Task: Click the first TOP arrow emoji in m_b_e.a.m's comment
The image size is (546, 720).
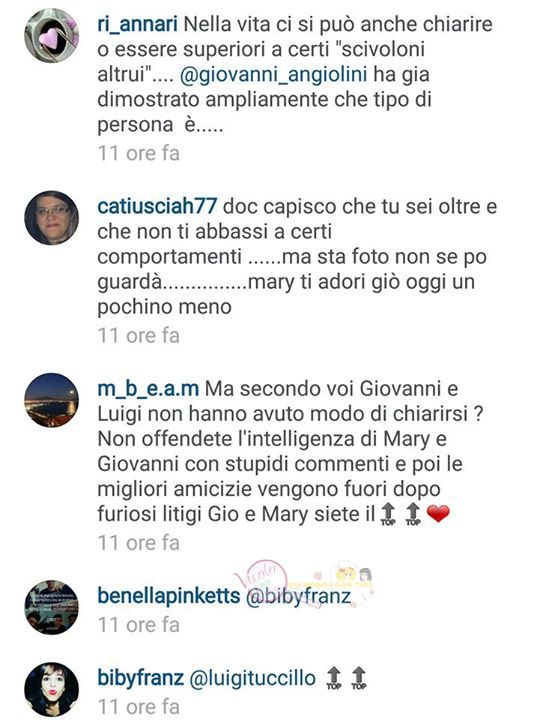Action: [388, 514]
